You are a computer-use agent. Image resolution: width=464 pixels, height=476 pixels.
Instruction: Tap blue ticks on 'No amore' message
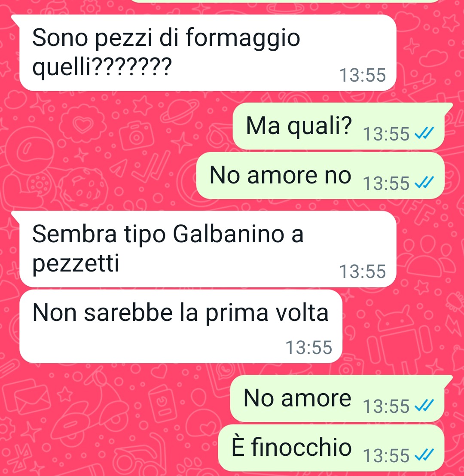[424, 405]
